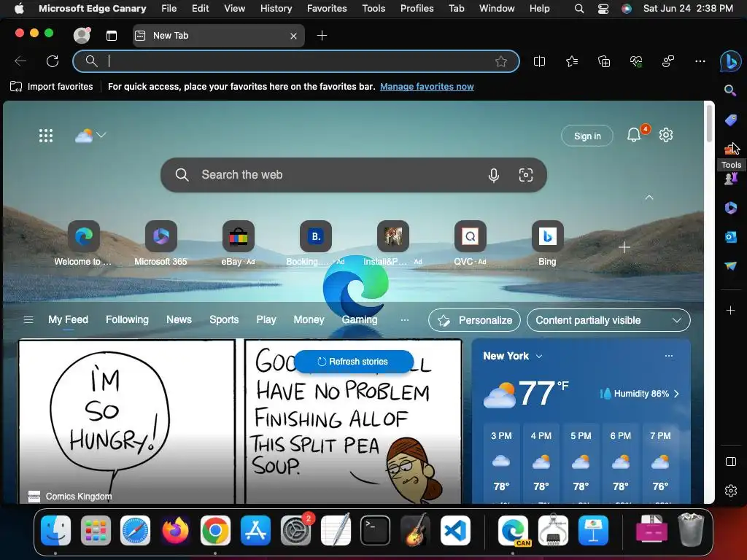Click the Sign in button

click(x=587, y=136)
